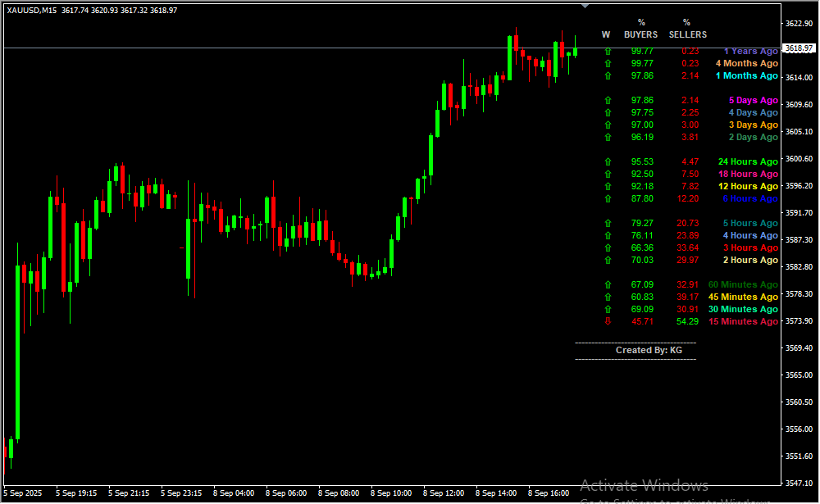The image size is (820, 504).
Task: Click the red down arrow for 15 Minutes Ago
Action: (608, 321)
